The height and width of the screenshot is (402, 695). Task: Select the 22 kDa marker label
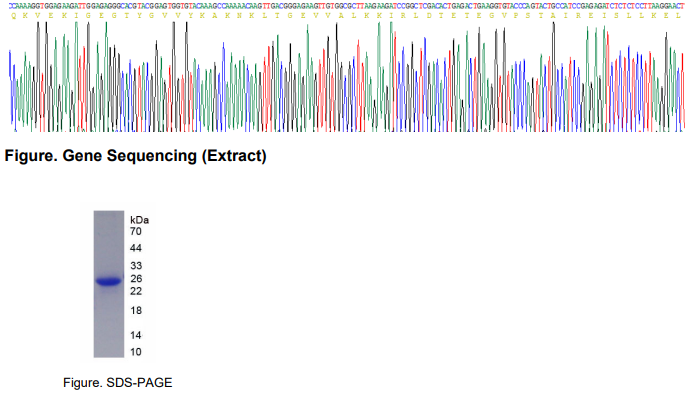click(x=136, y=291)
